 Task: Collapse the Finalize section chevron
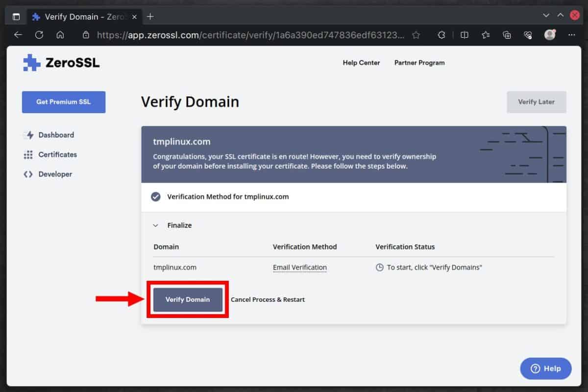(156, 225)
